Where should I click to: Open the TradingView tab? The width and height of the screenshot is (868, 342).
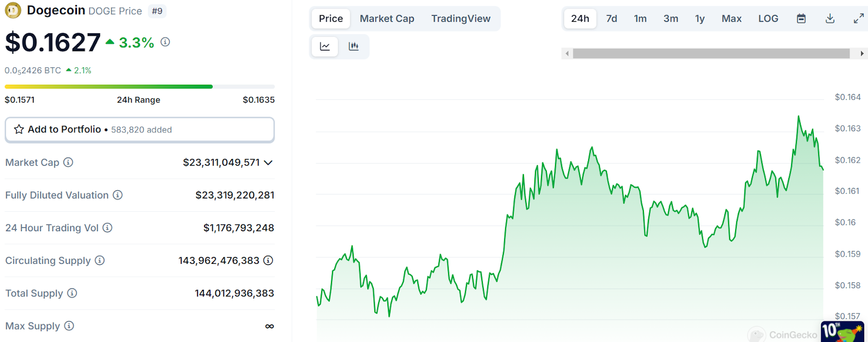461,18
